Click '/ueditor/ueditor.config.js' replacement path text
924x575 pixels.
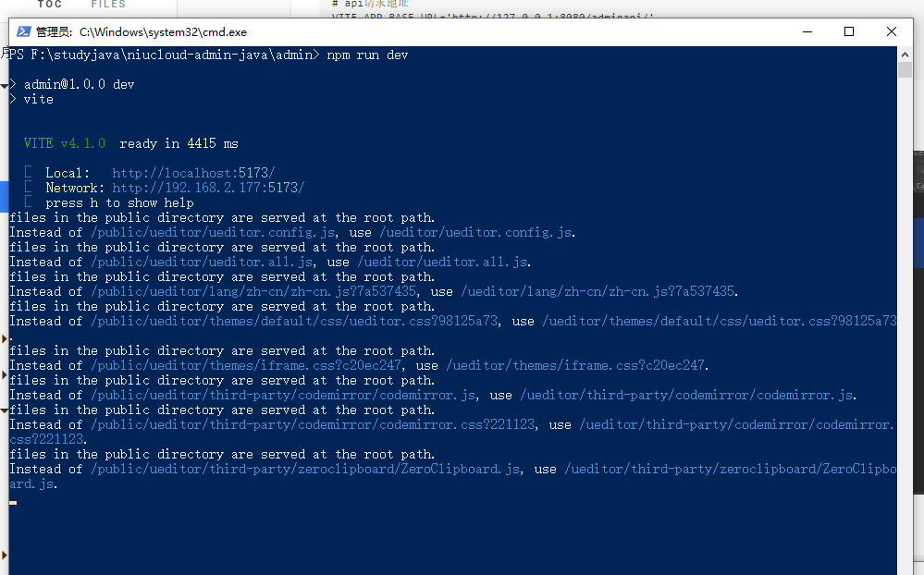pyautogui.click(x=475, y=233)
